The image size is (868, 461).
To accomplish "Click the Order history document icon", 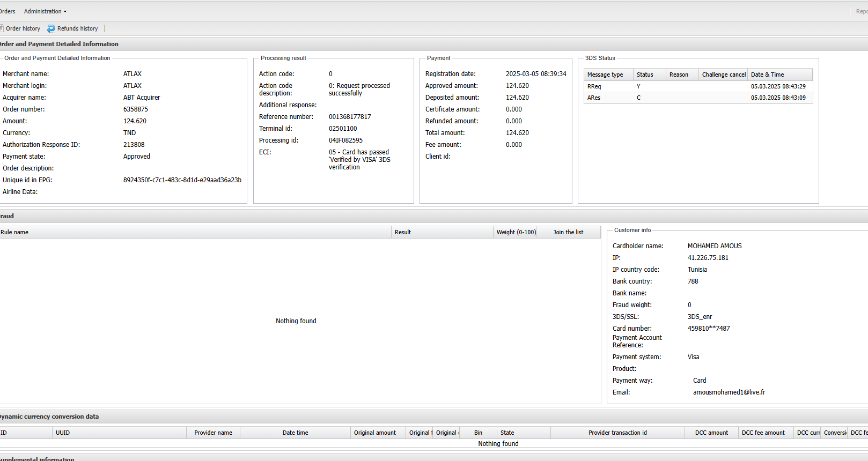I will (2, 28).
